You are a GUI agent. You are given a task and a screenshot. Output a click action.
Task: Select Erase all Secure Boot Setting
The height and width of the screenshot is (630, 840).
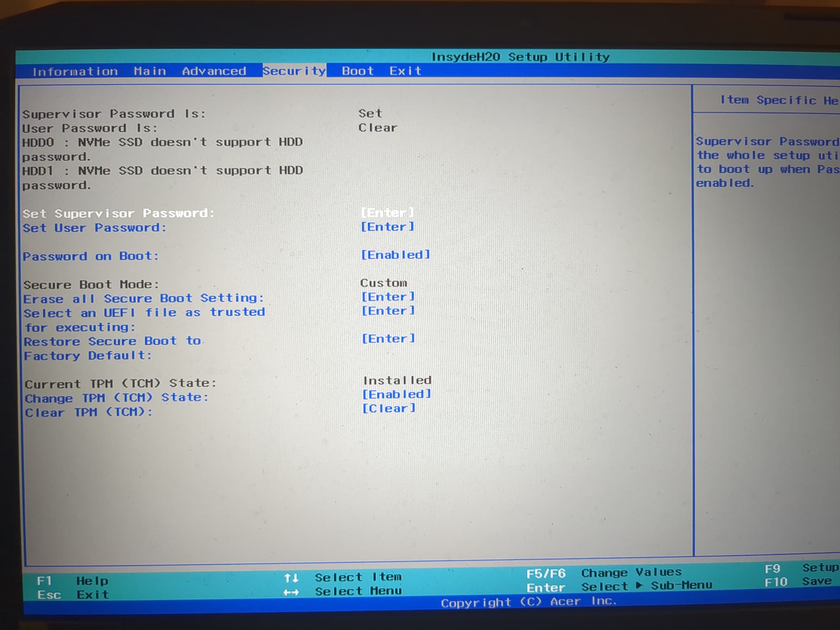pyautogui.click(x=143, y=298)
